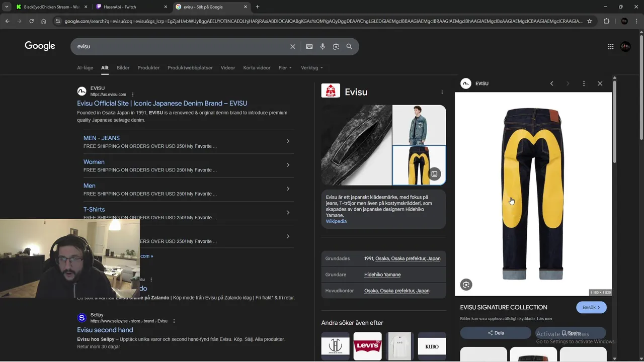Reload the current page
Image resolution: width=644 pixels, height=362 pixels.
click(x=31, y=21)
